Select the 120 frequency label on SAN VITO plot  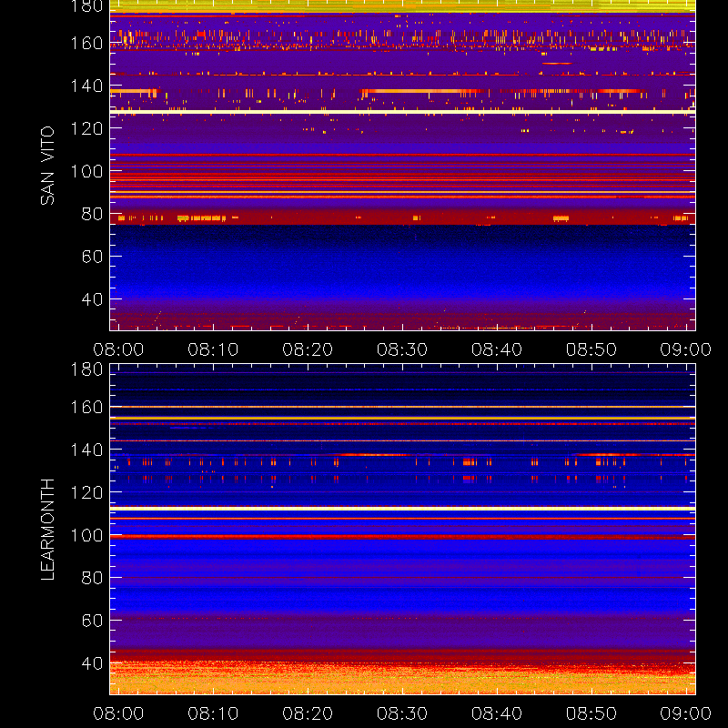[x=86, y=128]
